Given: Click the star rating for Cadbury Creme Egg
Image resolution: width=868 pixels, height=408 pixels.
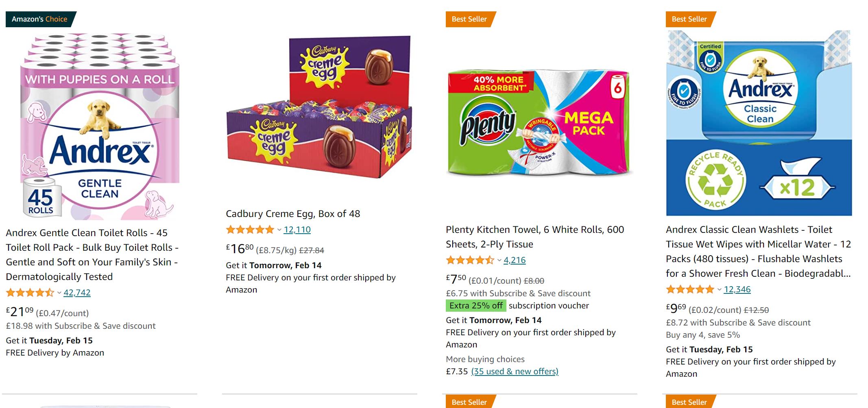Looking at the screenshot, I should tap(250, 230).
